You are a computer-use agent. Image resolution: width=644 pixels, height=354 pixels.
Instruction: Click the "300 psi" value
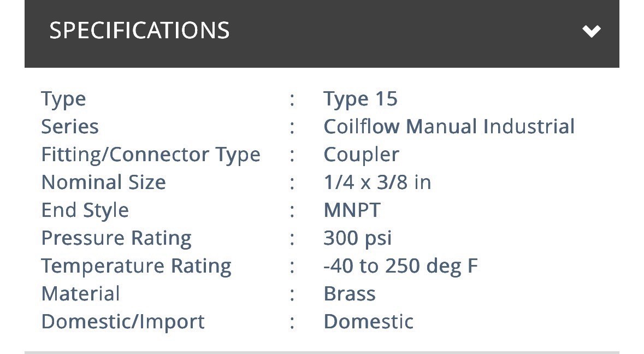(358, 238)
